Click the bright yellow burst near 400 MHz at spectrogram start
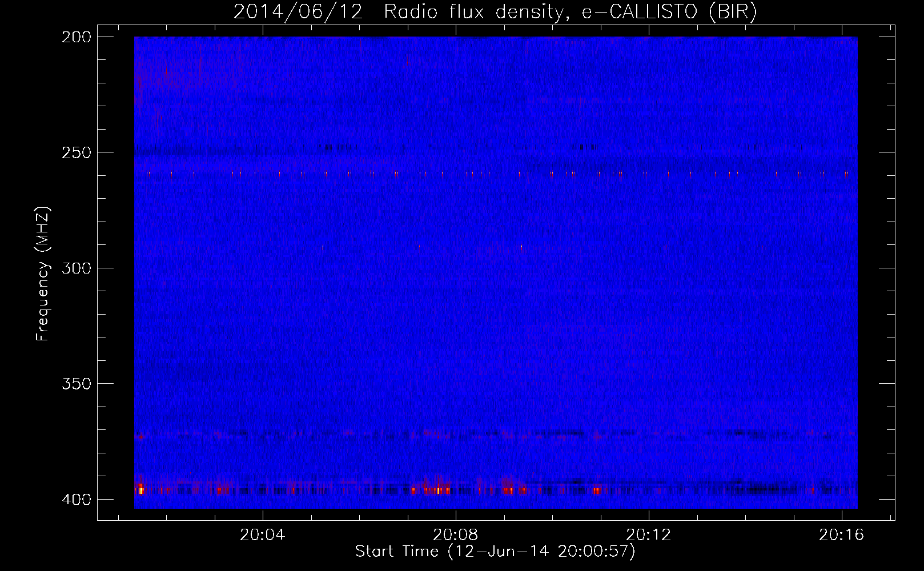 tap(140, 489)
